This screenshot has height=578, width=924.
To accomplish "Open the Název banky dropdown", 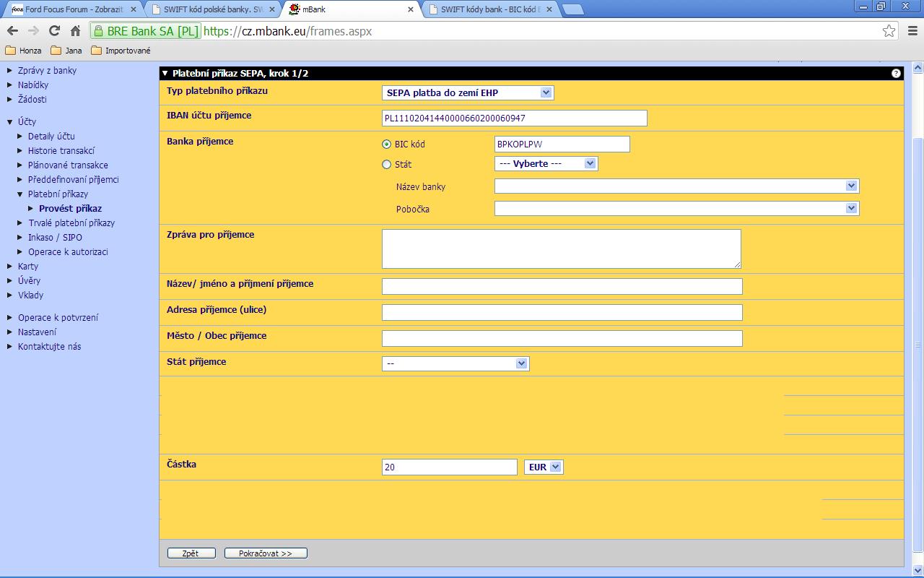I will pos(676,186).
